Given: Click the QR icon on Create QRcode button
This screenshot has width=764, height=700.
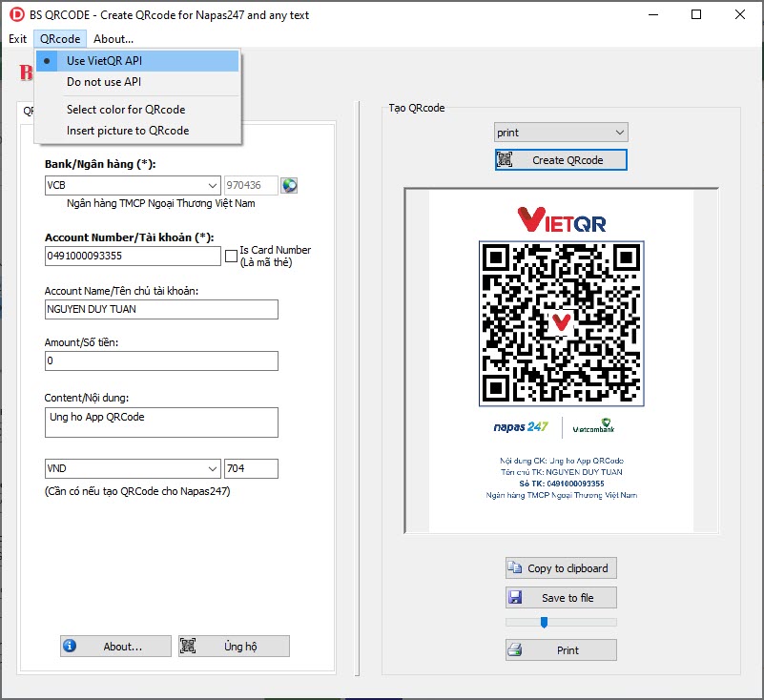Looking at the screenshot, I should pos(505,160).
